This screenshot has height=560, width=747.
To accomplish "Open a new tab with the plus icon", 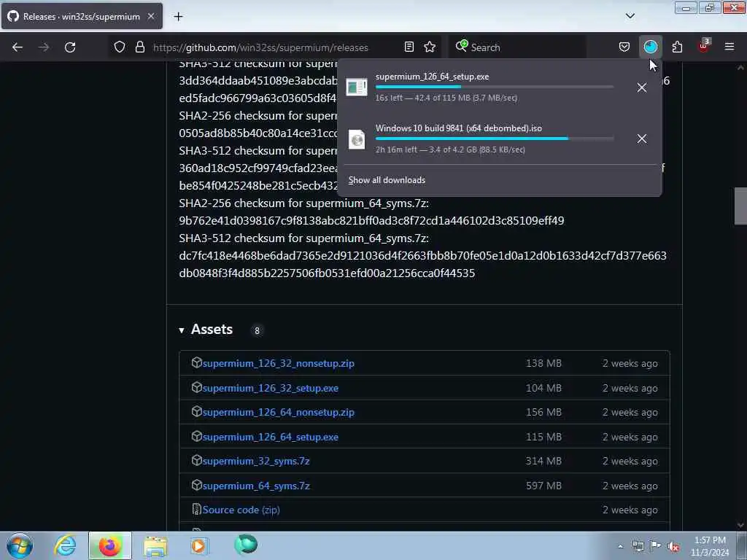I will point(178,17).
